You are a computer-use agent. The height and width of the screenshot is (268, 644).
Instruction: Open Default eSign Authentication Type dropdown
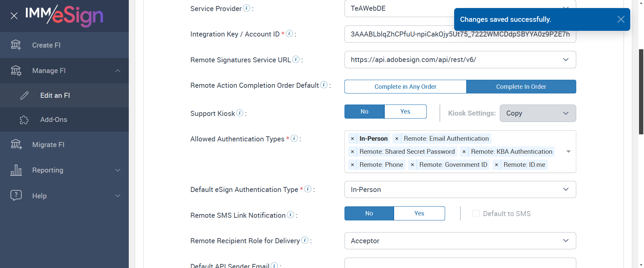coord(566,190)
